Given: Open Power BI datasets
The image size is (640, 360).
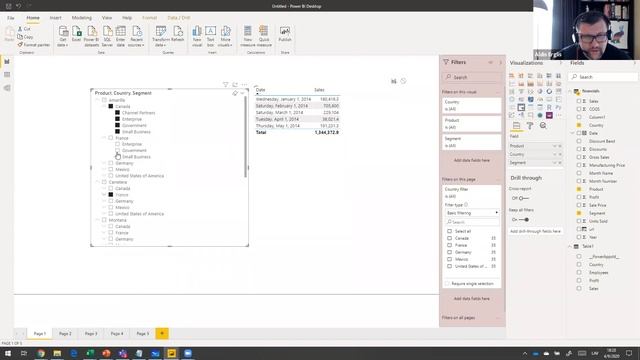Looking at the screenshot, I should tap(91, 36).
